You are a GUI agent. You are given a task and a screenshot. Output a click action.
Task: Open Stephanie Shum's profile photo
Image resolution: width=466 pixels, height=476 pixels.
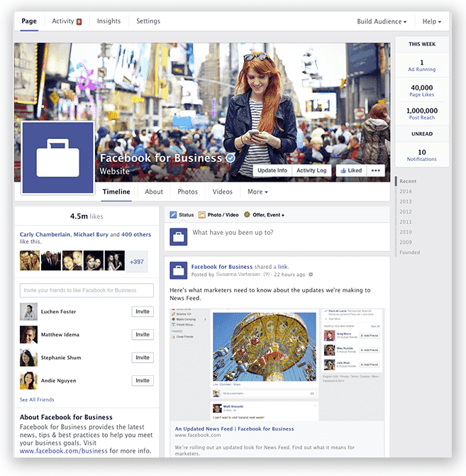tap(28, 358)
